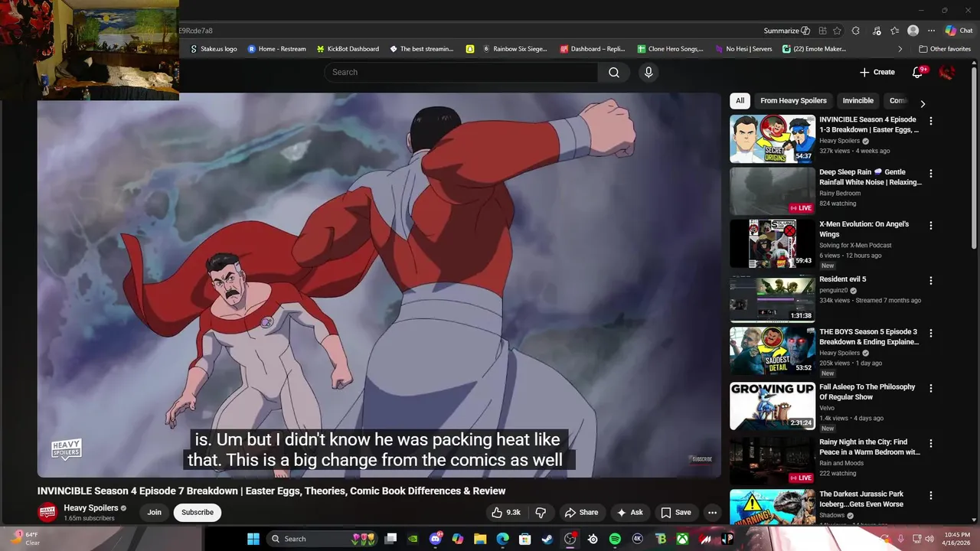Open the No Hesi Servers bookmark
This screenshot has height=551, width=980.
743,49
